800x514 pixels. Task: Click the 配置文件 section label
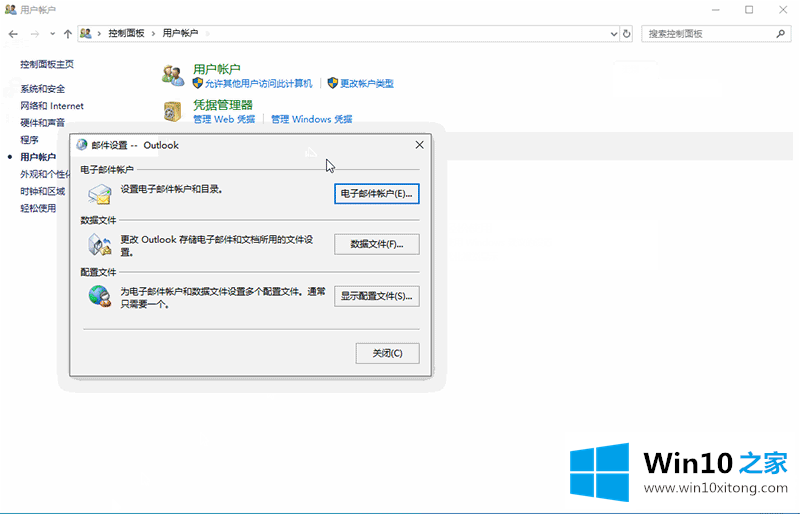(x=98, y=273)
